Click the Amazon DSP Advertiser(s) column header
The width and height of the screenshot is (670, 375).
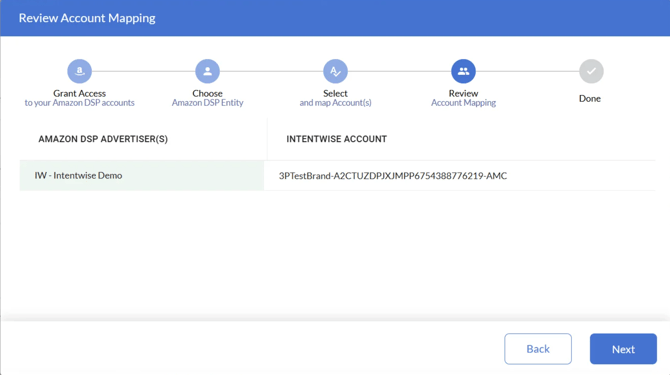tap(103, 139)
